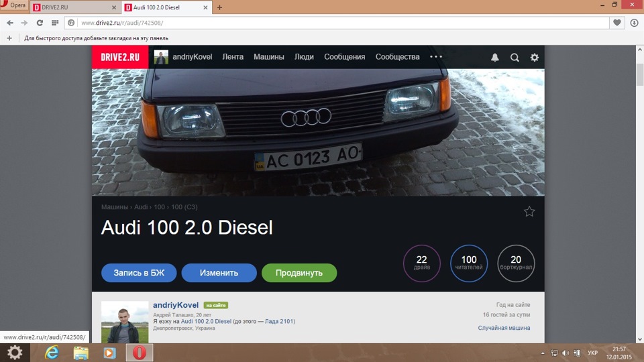Open the Сообщества menu item
The width and height of the screenshot is (644, 362).
tap(398, 57)
